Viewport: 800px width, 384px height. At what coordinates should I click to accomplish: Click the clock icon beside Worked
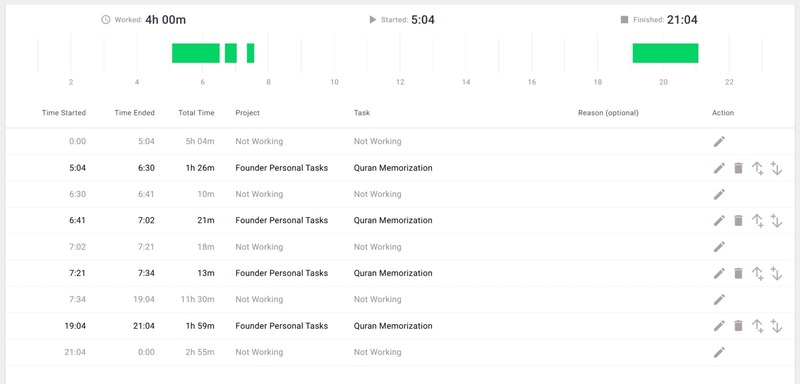[x=106, y=20]
